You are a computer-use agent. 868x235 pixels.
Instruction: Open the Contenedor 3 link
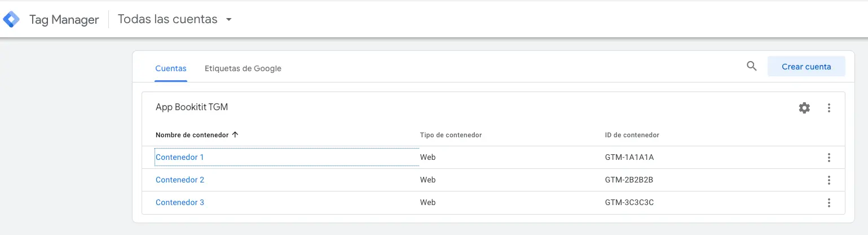point(180,202)
